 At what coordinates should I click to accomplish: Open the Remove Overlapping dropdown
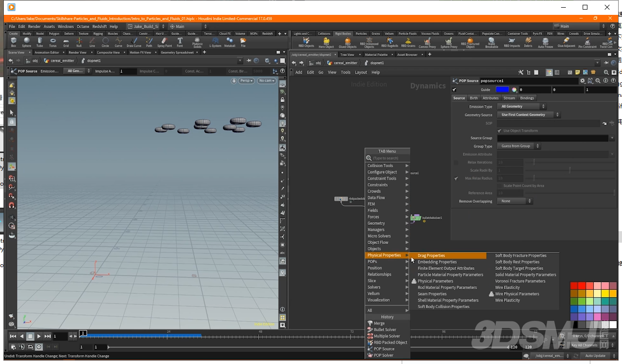coord(515,201)
